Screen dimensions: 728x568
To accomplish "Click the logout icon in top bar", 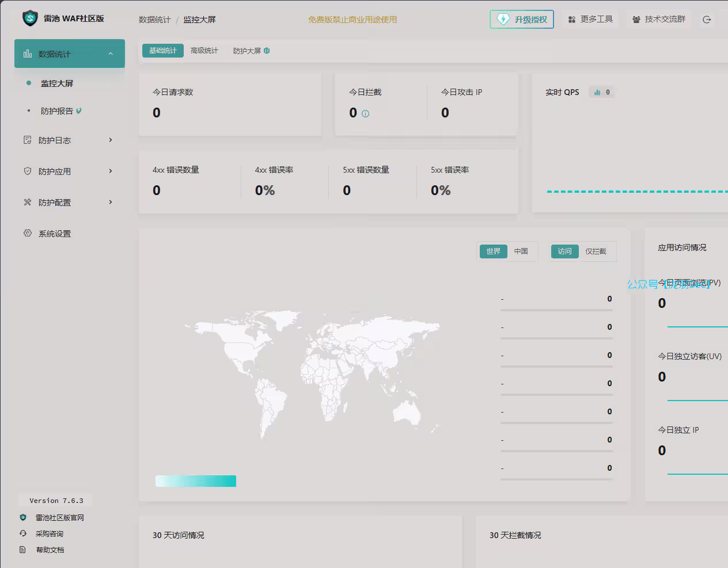I will click(707, 20).
